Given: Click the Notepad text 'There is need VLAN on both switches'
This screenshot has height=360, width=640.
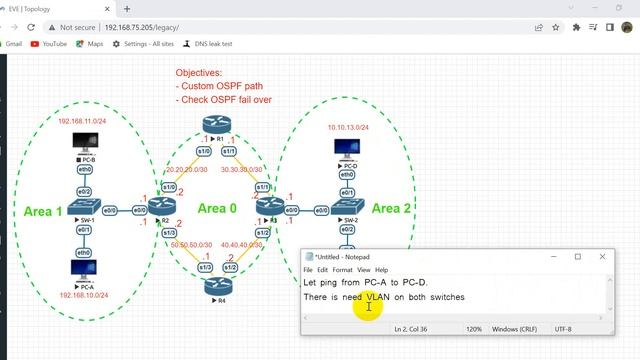Looking at the screenshot, I should coord(384,297).
